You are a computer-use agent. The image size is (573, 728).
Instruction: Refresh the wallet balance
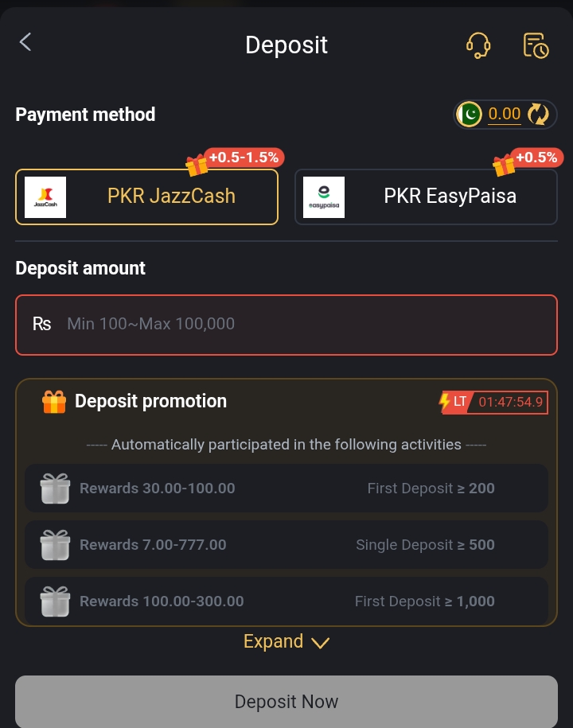pos(539,115)
